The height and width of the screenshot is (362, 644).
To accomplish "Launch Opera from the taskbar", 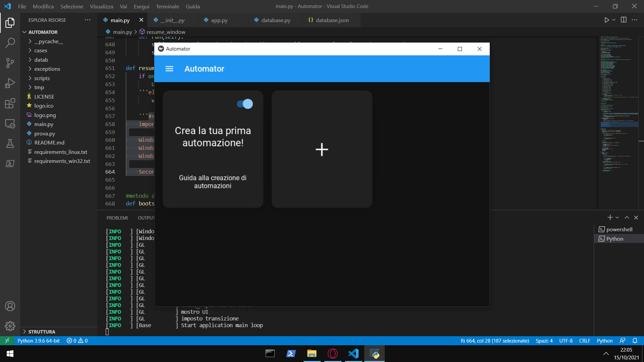I will [x=332, y=354].
